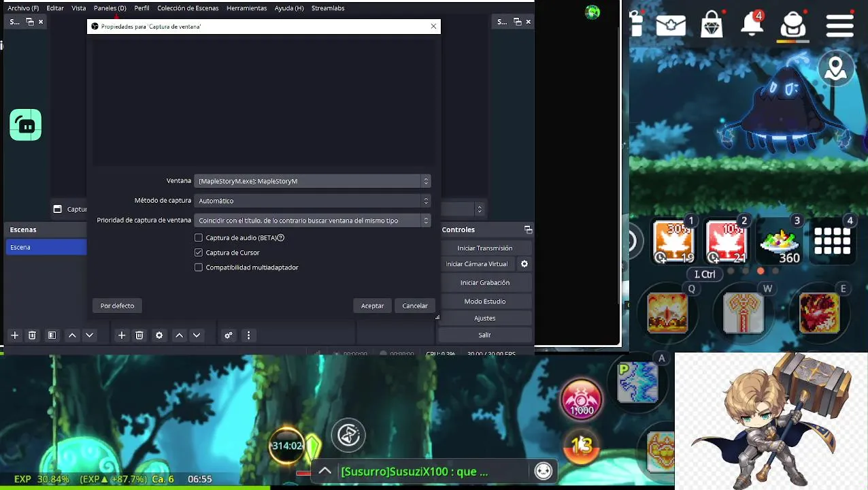
Task: Expand the game chat with up arrow
Action: click(x=325, y=471)
